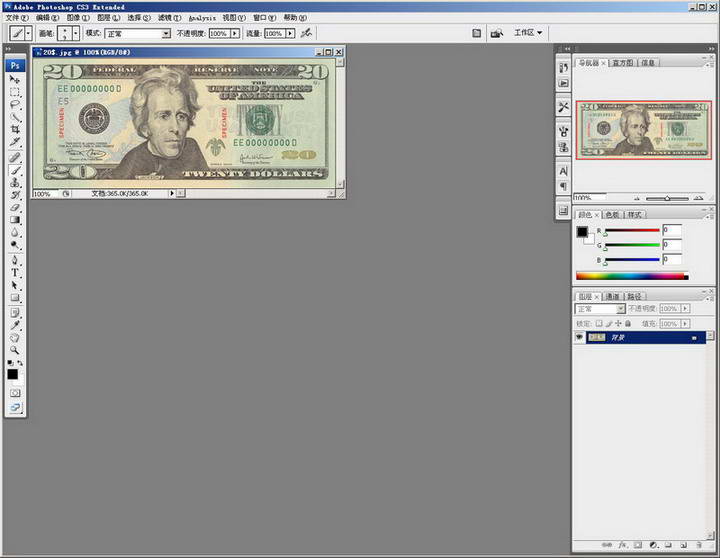
Task: Select the Crop tool
Action: point(15,129)
